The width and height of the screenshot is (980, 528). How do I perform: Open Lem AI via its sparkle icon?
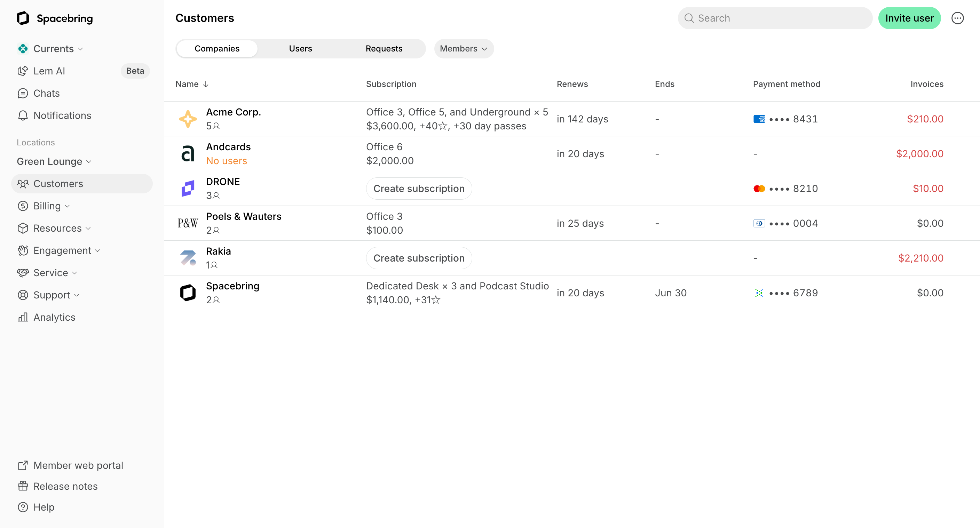point(23,71)
